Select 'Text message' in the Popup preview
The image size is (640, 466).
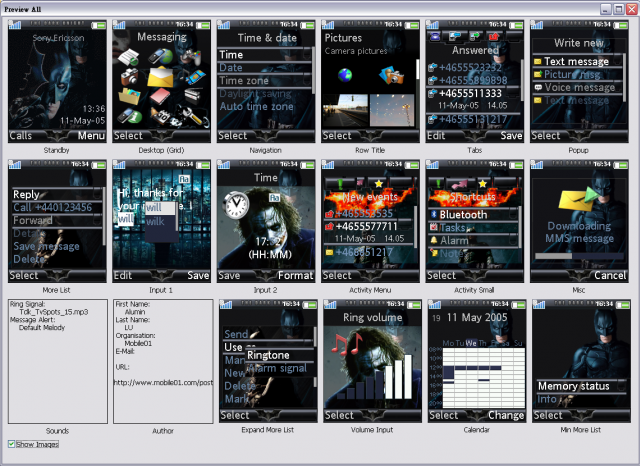pos(576,62)
